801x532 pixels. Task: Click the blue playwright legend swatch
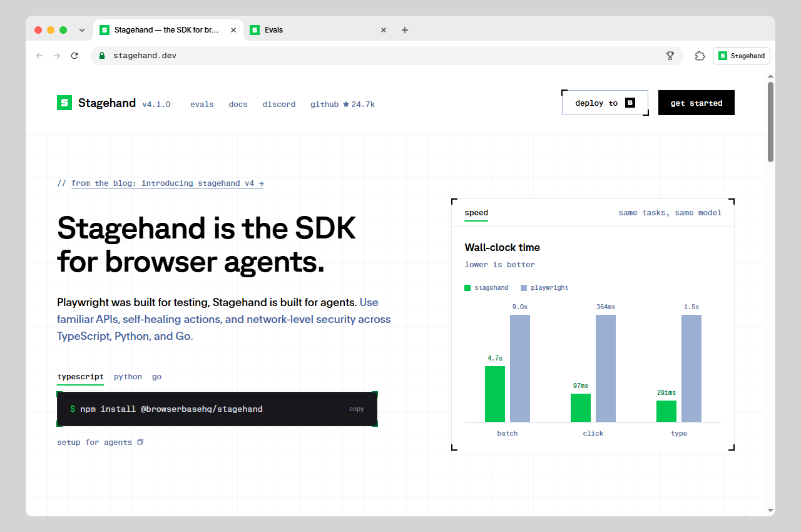pos(524,288)
